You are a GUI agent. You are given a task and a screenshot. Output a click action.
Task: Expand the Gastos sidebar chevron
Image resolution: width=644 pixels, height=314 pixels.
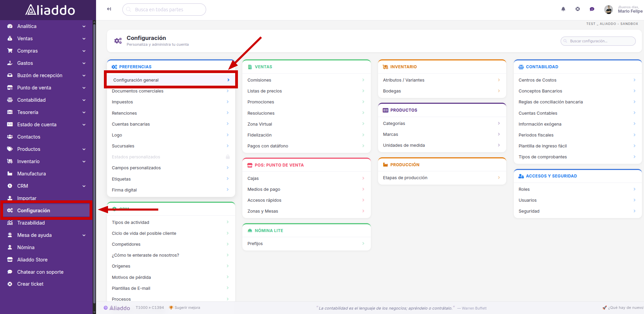(84, 63)
